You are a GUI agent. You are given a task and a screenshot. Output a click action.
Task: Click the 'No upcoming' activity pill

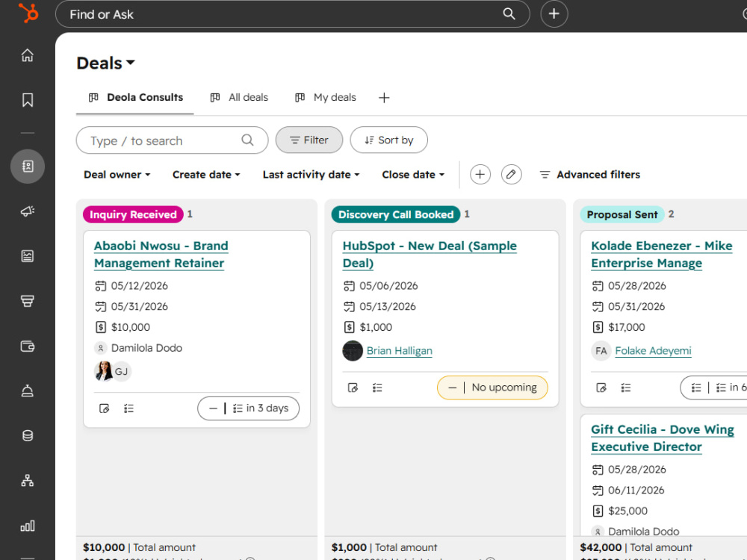(492, 388)
